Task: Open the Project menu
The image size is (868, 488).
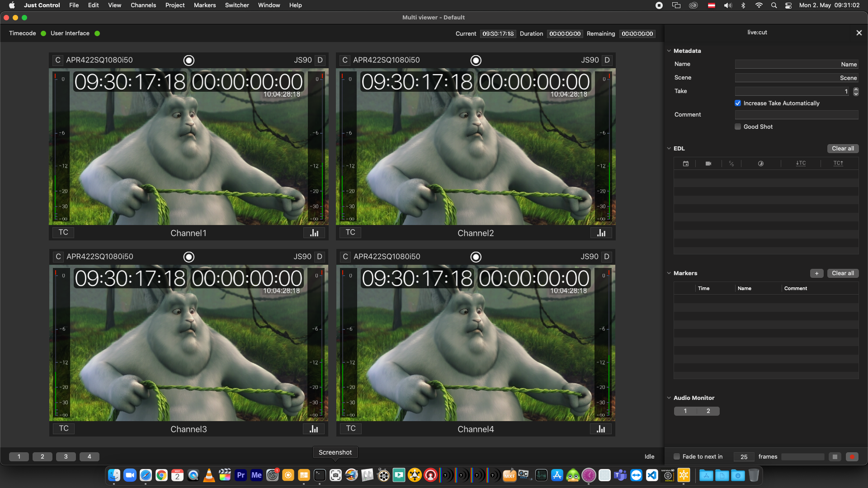Action: [175, 5]
